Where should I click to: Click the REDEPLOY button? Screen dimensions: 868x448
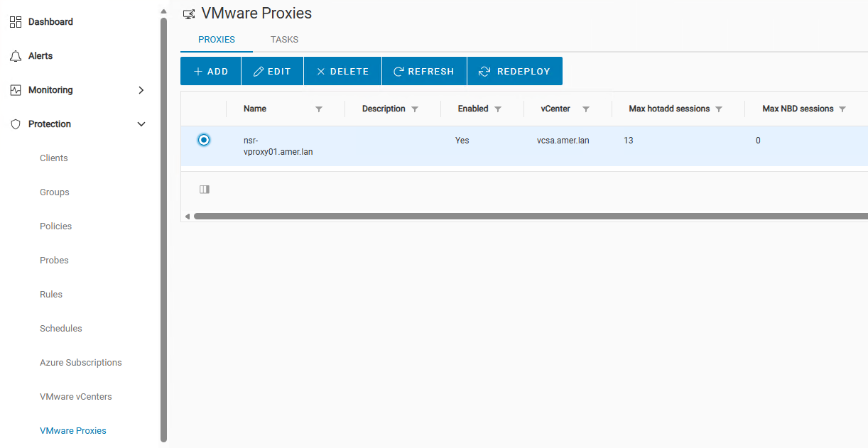tap(514, 71)
